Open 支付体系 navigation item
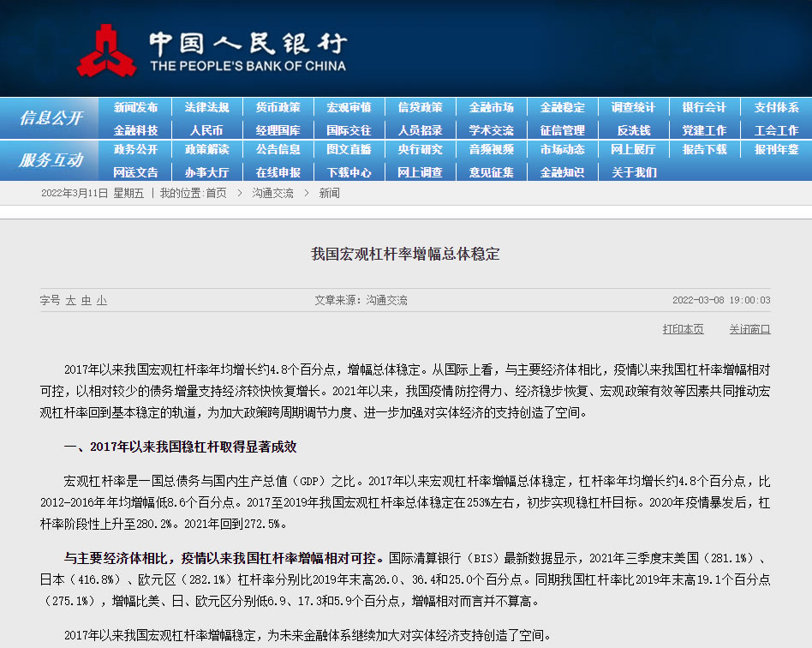Image resolution: width=812 pixels, height=648 pixels. coord(776,108)
